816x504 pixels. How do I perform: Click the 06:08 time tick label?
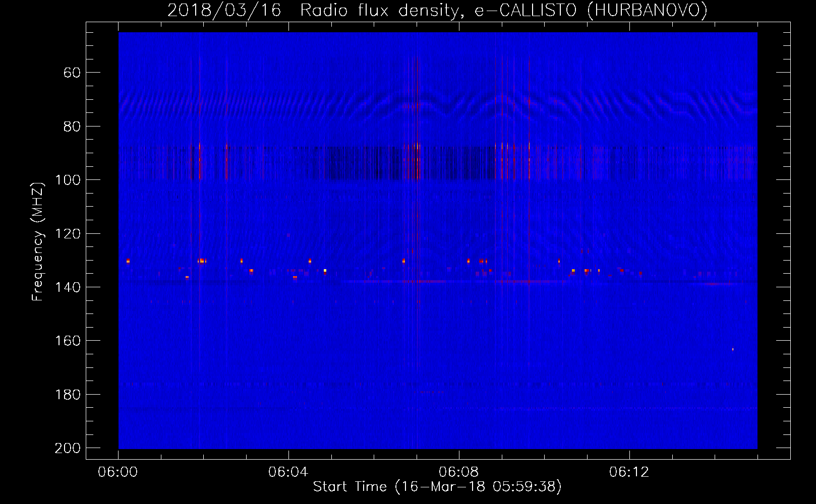[x=459, y=472]
